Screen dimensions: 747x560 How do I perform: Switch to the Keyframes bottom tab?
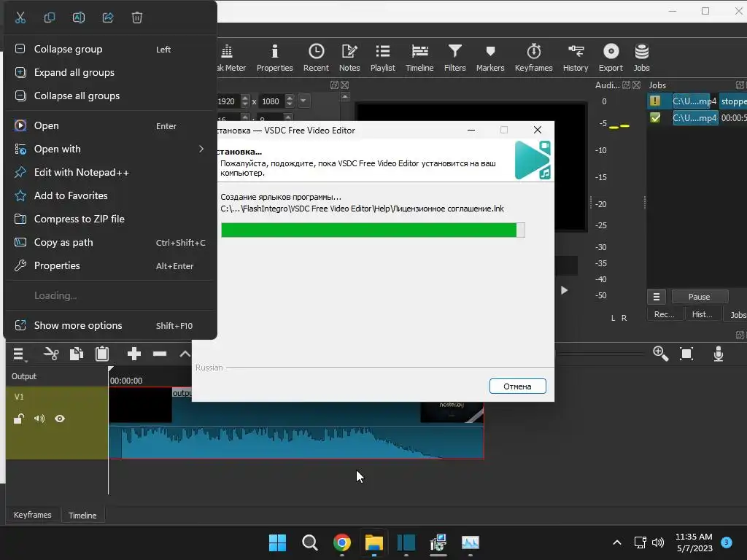click(32, 515)
